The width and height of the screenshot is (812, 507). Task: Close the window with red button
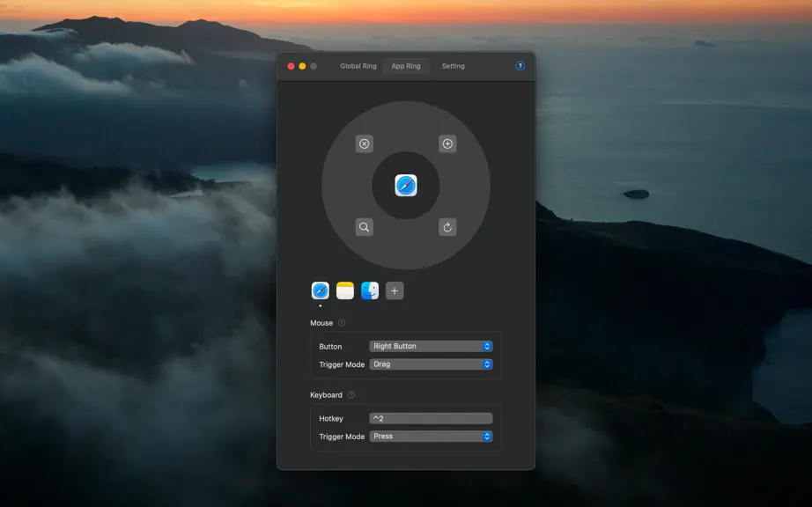tap(291, 66)
